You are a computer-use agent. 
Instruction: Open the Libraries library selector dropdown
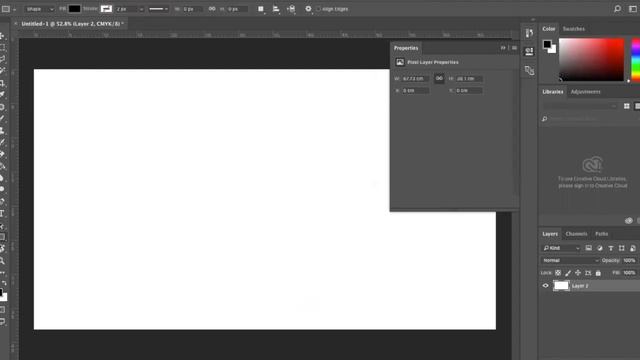580,106
